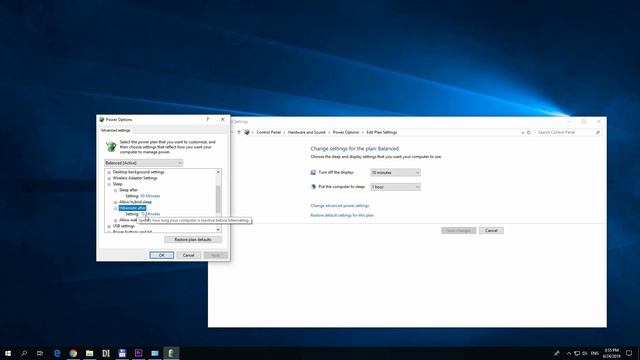640x360 pixels.
Task: Collapse the Sleep after node
Action: [115, 190]
